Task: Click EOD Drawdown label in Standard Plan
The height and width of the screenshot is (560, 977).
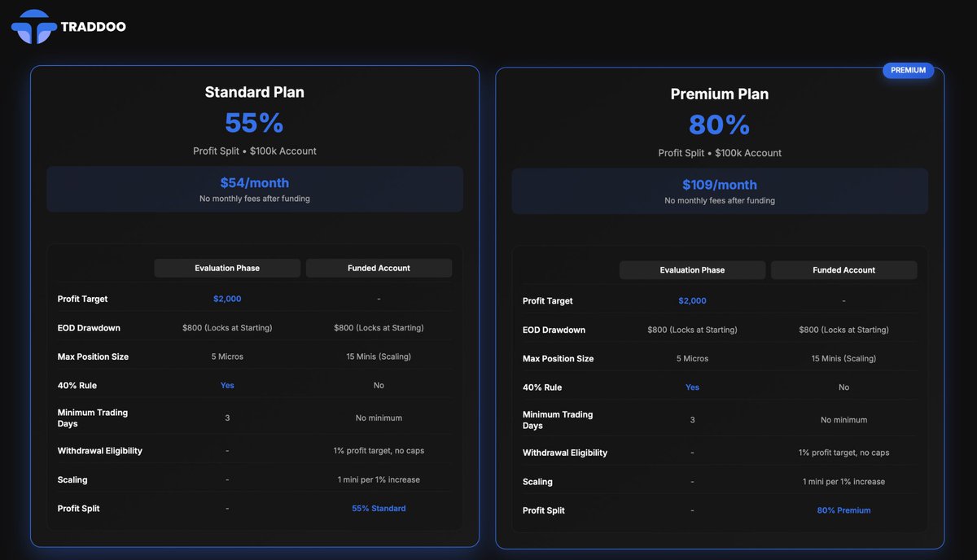Action: (89, 328)
